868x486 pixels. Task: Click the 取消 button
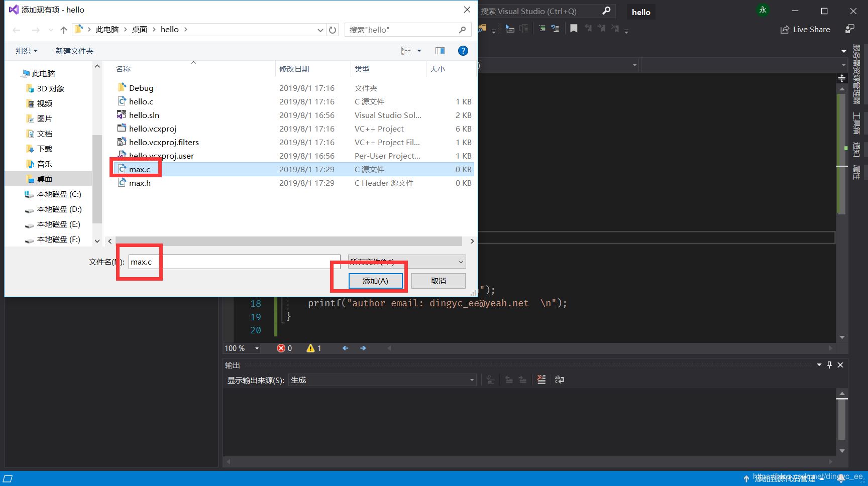pos(439,281)
